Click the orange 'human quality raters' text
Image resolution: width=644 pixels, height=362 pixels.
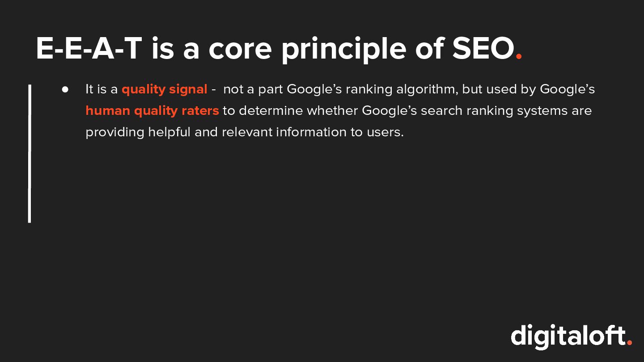pyautogui.click(x=152, y=111)
